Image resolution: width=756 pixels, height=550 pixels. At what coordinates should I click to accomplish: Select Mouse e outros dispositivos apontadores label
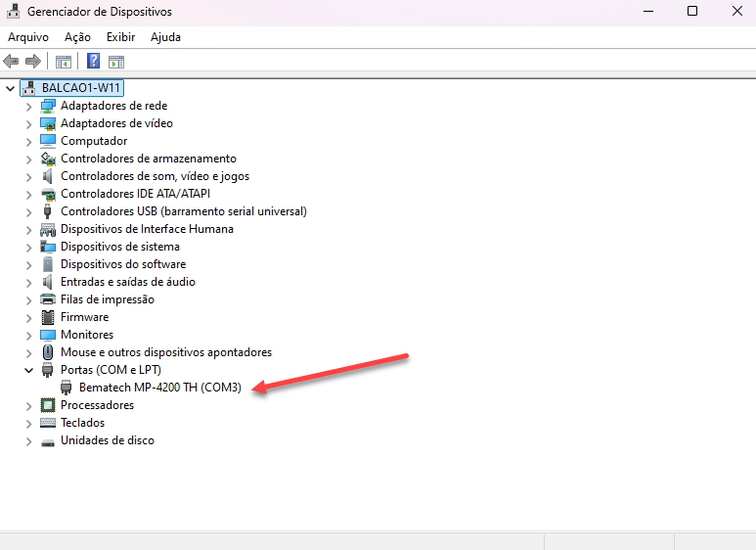coord(166,352)
